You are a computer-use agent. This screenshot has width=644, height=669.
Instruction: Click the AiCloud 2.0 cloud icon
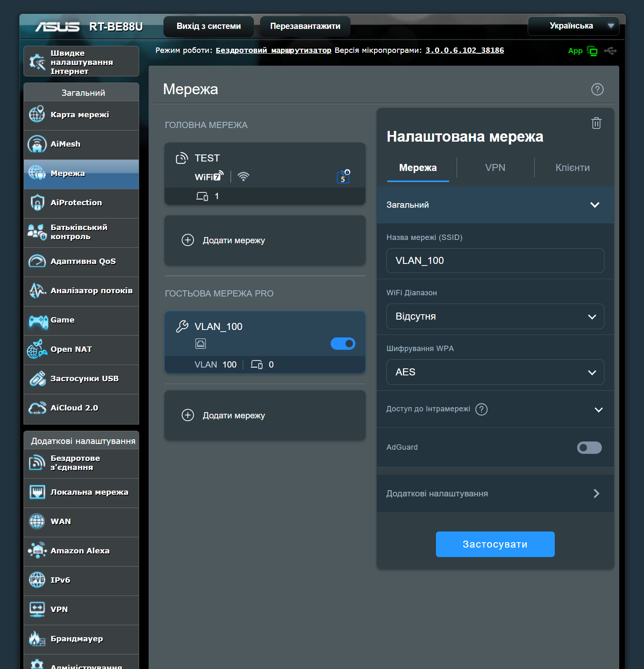point(37,408)
